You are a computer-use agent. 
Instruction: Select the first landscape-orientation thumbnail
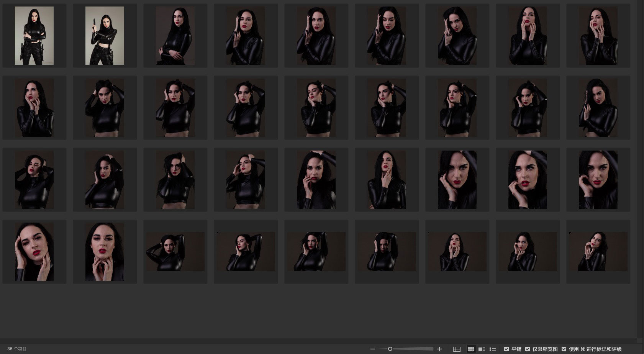point(175,251)
